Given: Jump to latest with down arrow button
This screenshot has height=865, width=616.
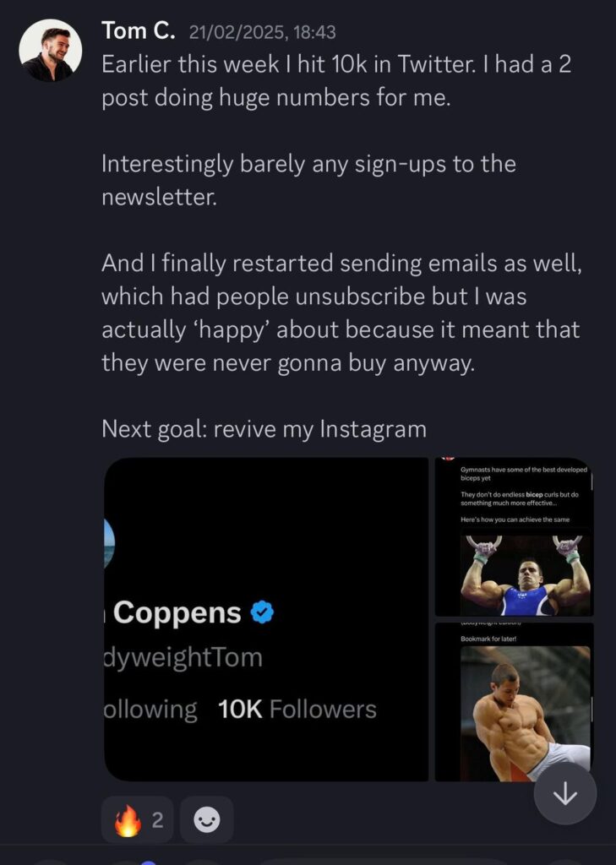Looking at the screenshot, I should (564, 794).
